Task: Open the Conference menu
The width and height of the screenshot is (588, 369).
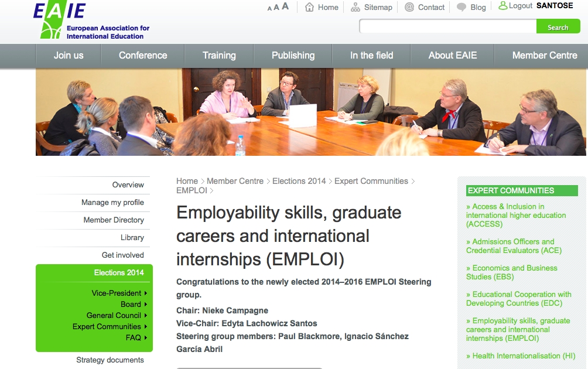Action: 143,56
